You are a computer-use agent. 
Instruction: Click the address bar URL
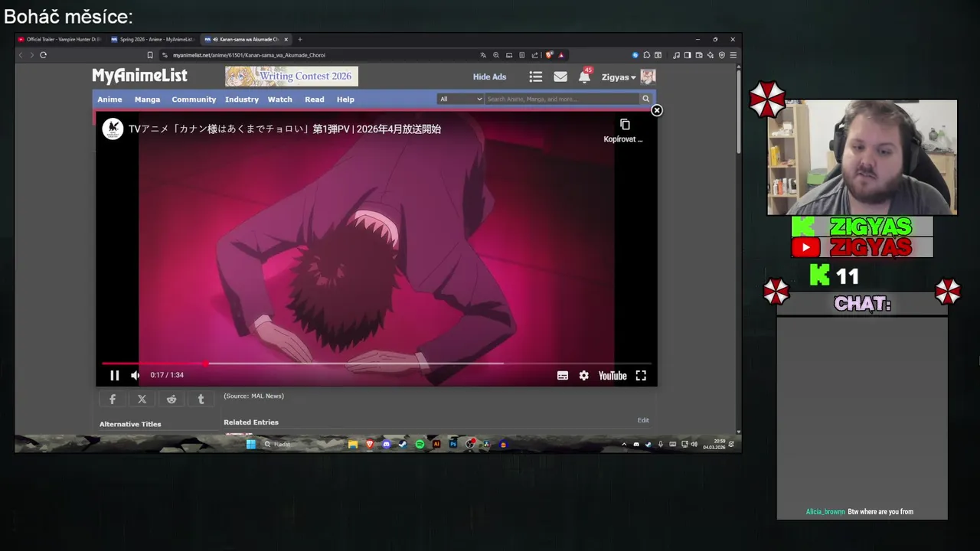249,55
